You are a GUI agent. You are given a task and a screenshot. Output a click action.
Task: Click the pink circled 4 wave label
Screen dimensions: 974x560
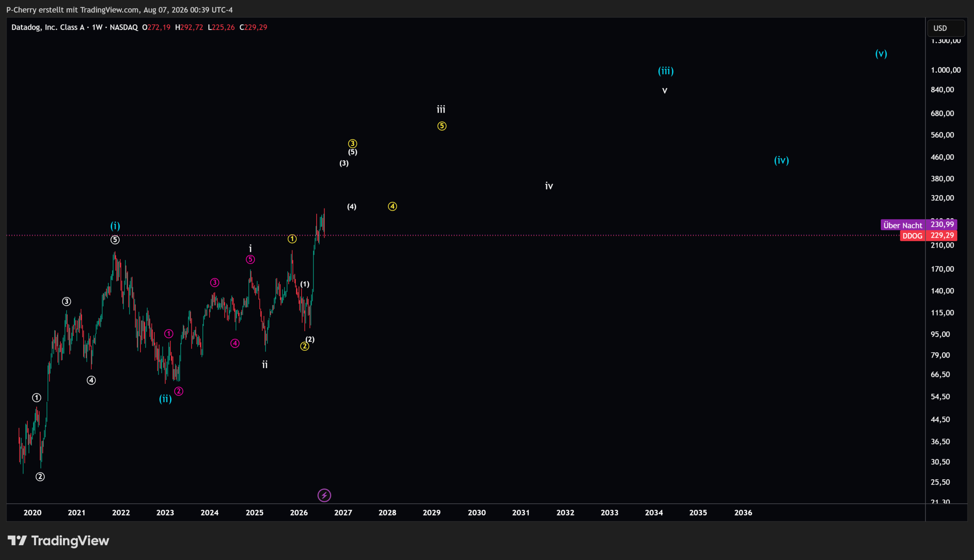point(235,344)
